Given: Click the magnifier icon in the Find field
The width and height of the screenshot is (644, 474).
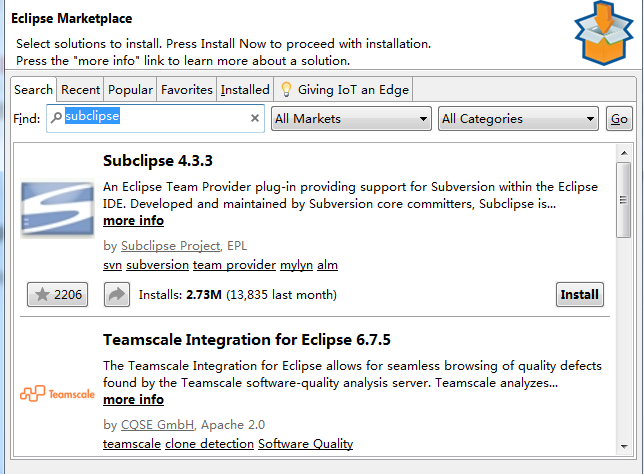Looking at the screenshot, I should point(56,117).
